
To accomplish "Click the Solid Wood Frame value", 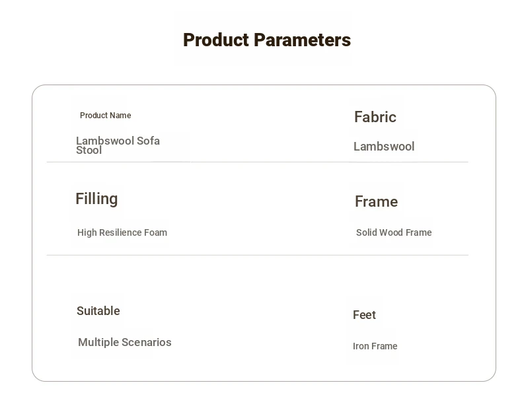I will [394, 232].
